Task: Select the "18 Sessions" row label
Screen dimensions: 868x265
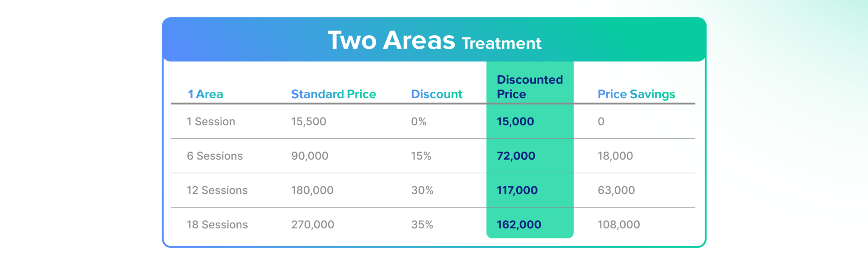Action: [217, 225]
